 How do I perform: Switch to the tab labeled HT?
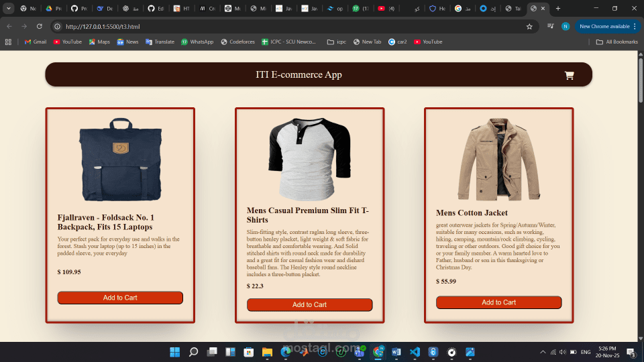point(181,8)
